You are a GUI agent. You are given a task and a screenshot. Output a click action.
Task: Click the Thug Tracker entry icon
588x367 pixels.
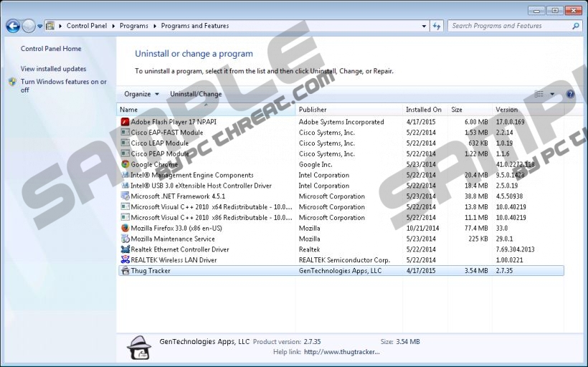[125, 271]
